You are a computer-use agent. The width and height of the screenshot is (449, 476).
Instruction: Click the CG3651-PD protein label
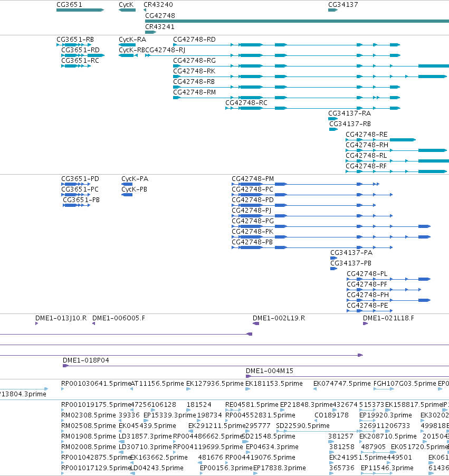pyautogui.click(x=80, y=179)
